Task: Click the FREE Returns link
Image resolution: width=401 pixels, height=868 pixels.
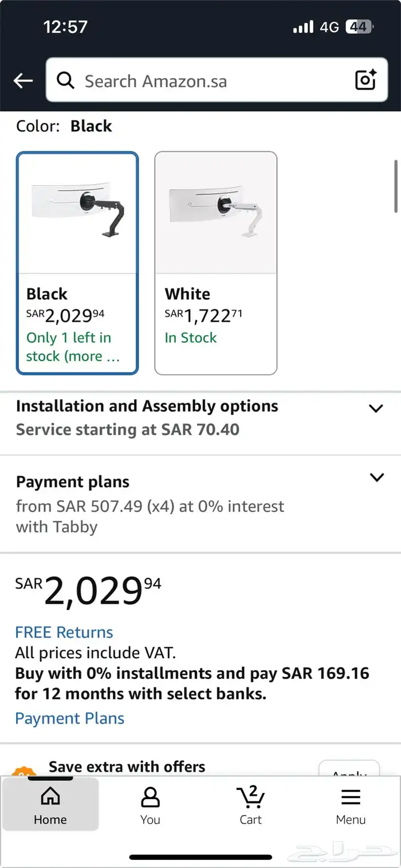Action: click(64, 632)
